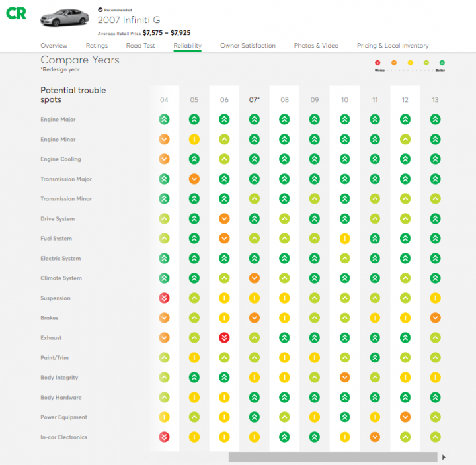Click red In-car Electronics icon for 04
Screen dimensions: 476x465
[164, 437]
